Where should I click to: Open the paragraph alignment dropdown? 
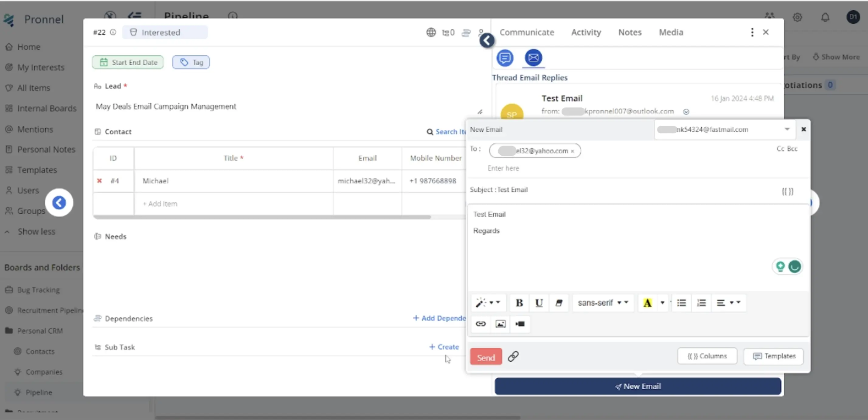(728, 303)
